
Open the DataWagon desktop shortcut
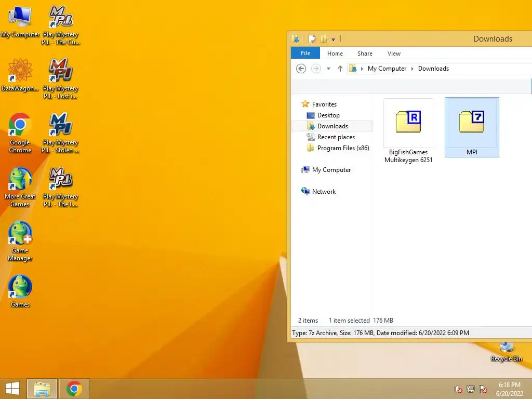point(20,75)
